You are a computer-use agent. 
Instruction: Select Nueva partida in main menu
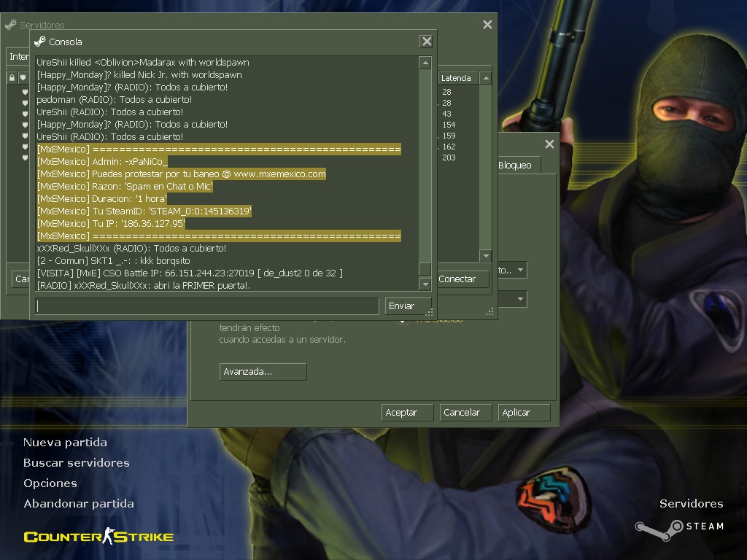tap(65, 443)
